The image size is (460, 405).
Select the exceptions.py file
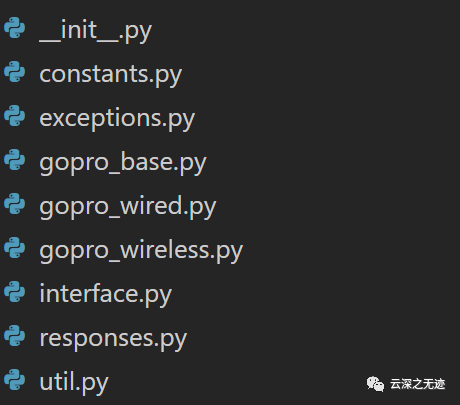coord(117,119)
